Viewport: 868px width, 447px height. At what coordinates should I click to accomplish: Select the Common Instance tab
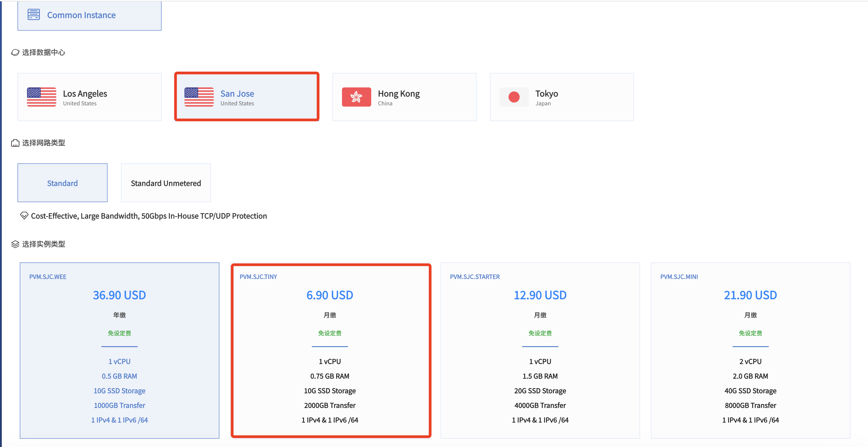[89, 15]
